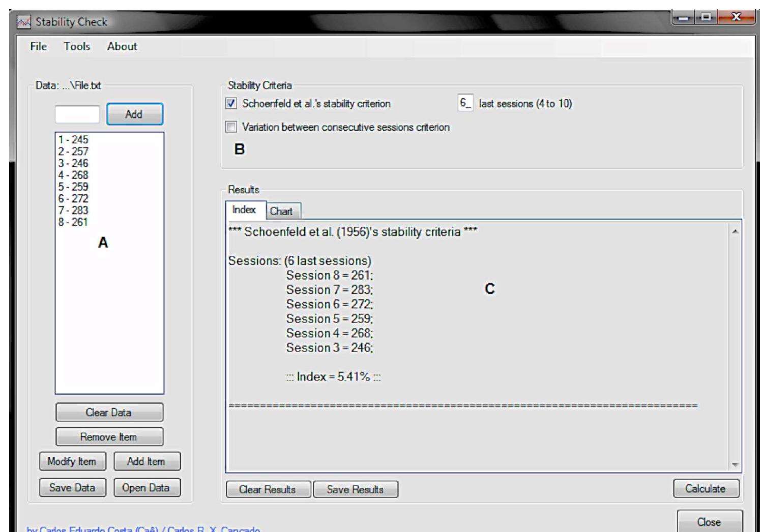Maximize the Stability Check window

click(705, 18)
